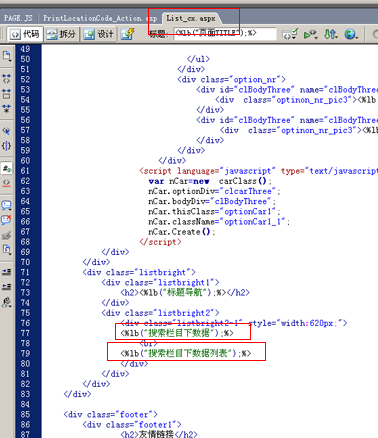Balance Braces icon in coding toolbar
This screenshot has height=438, width=378.
pyautogui.click(x=7, y=146)
